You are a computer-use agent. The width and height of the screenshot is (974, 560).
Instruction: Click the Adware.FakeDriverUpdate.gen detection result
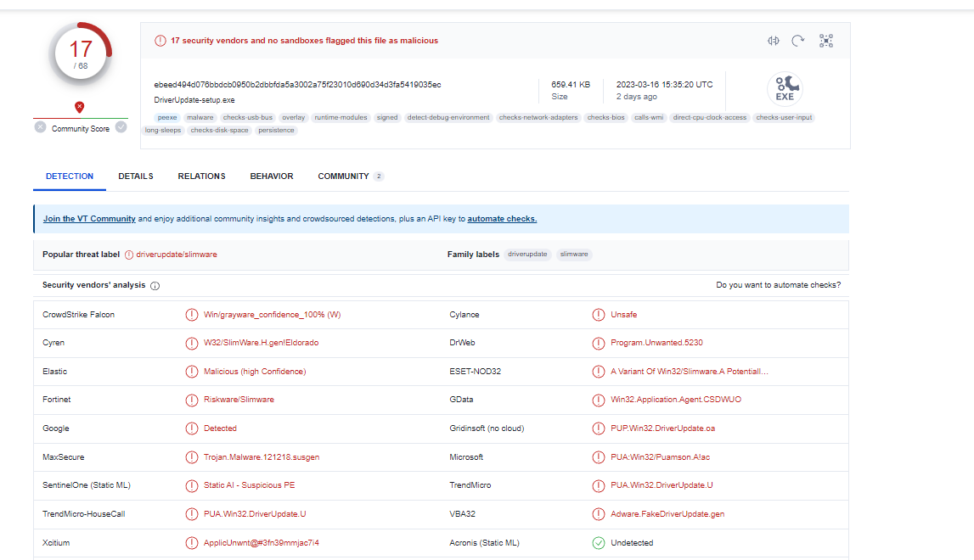click(667, 514)
